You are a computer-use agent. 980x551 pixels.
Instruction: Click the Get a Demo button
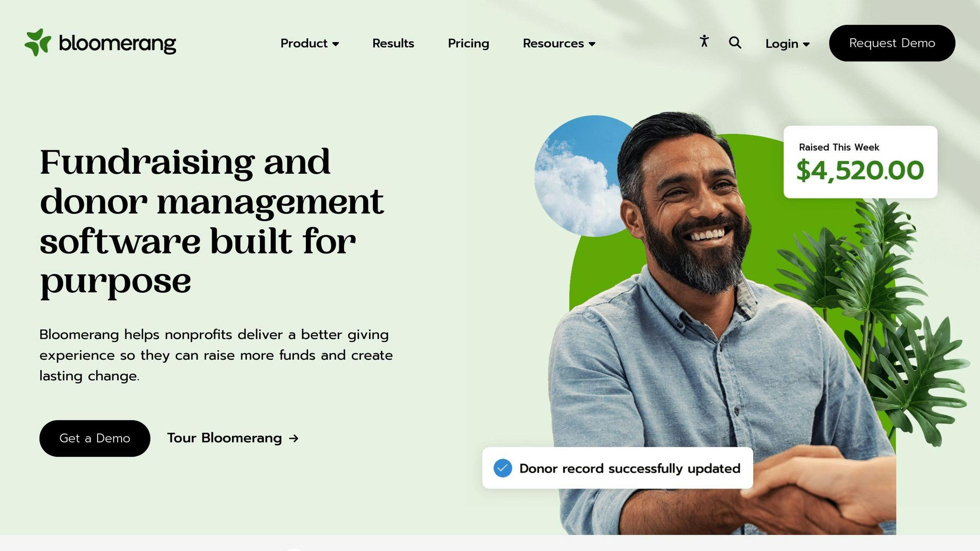(x=95, y=438)
